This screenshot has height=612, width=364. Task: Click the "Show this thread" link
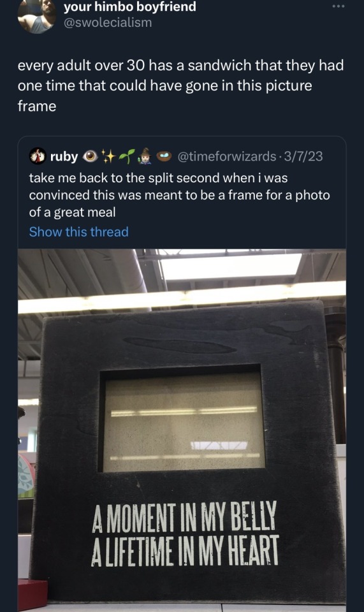coord(79,232)
